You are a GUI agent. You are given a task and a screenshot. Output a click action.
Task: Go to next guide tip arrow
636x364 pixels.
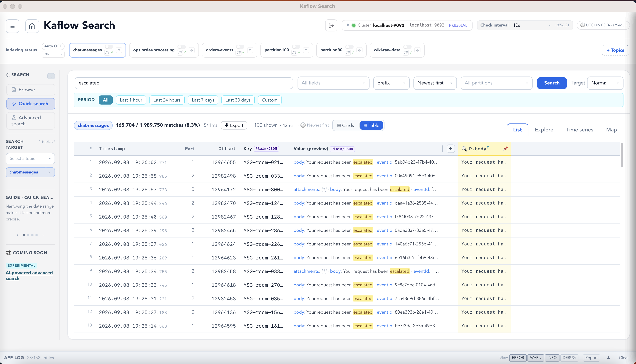click(x=43, y=235)
